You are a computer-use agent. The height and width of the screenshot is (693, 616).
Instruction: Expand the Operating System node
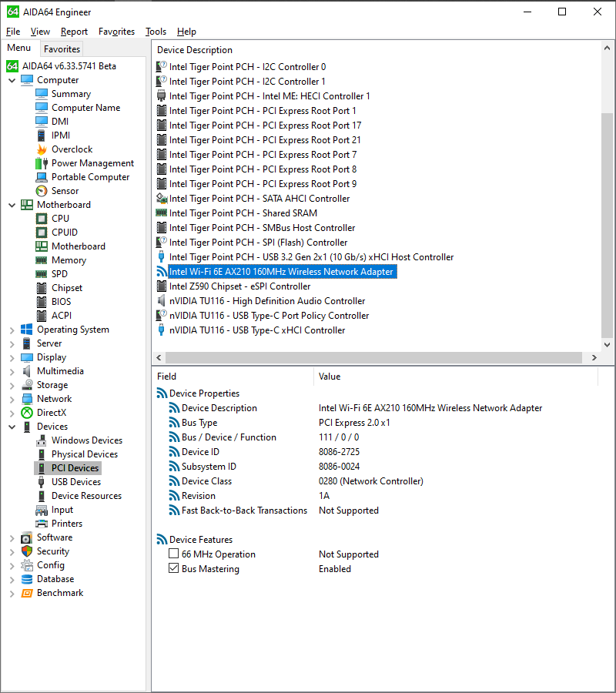[x=12, y=330]
